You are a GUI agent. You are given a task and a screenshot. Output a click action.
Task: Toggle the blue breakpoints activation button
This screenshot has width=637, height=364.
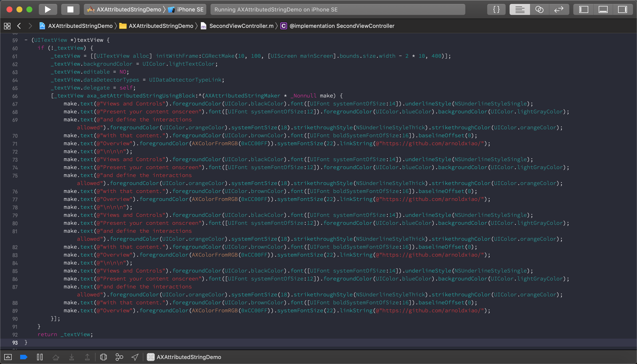24,357
